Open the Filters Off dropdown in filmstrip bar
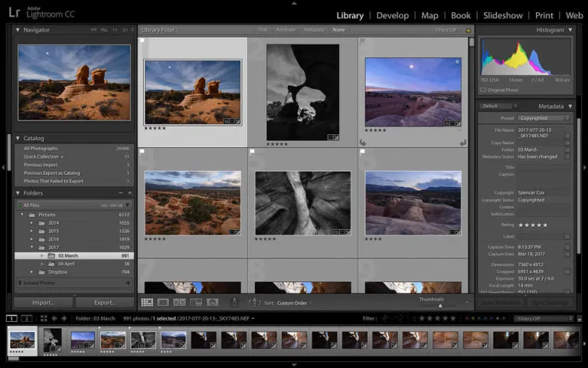This screenshot has height=368, width=588. (544, 318)
